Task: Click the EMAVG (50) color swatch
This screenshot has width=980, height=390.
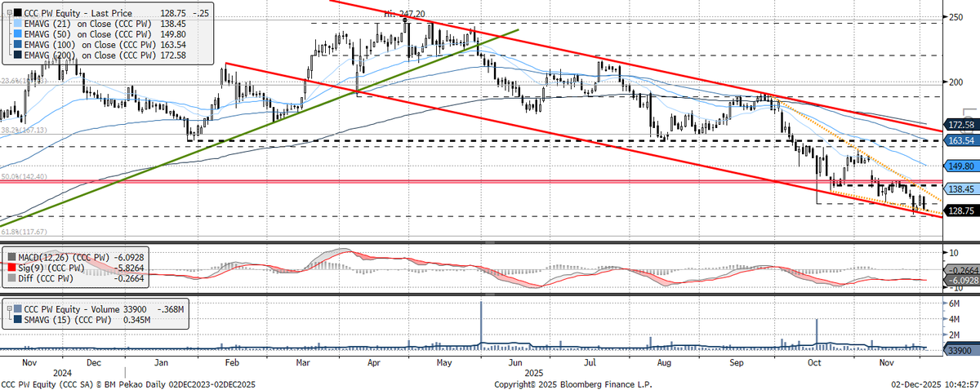Action: pos(20,35)
